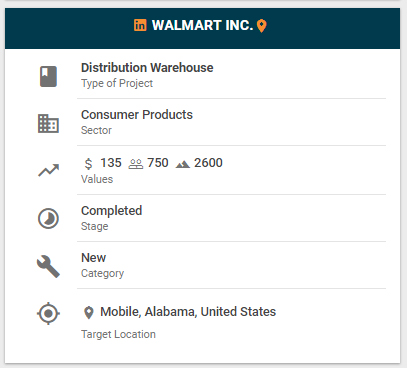The image size is (407, 368).
Task: Click the people jobs icon near 750
Action: [x=136, y=164]
